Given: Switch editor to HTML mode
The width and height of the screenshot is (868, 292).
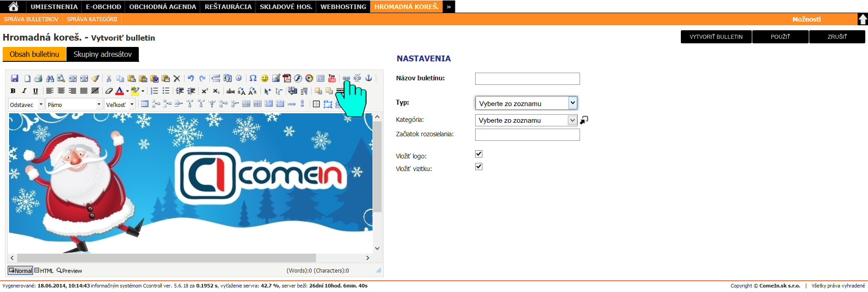Looking at the screenshot, I should (44, 271).
